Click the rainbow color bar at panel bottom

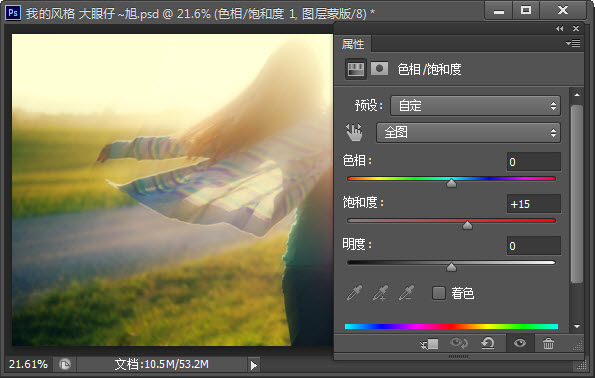[x=451, y=326]
